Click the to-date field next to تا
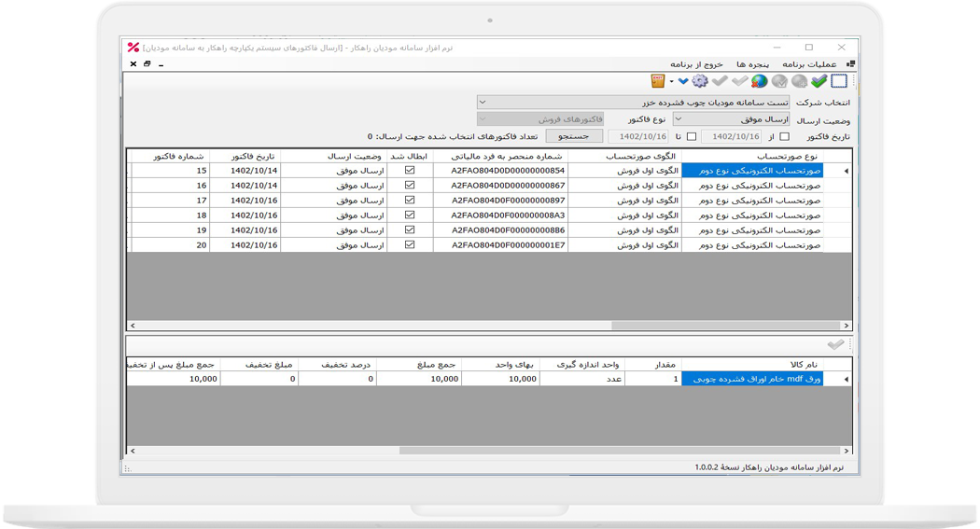The width and height of the screenshot is (980, 529). (x=638, y=136)
